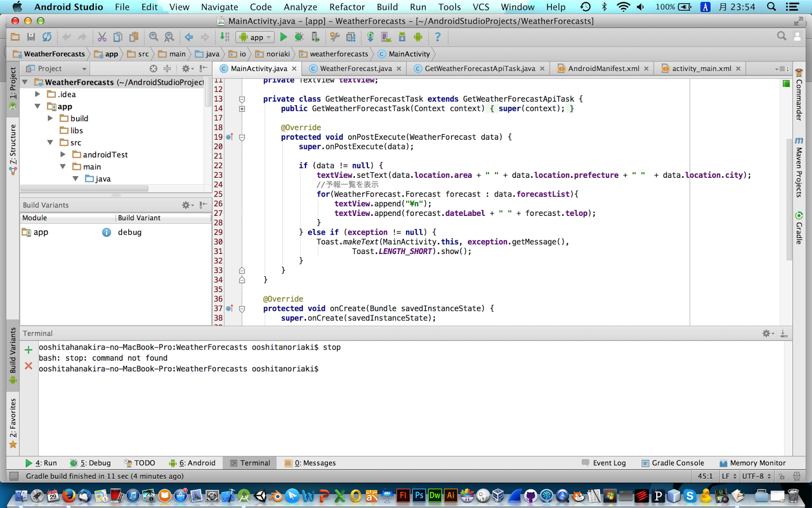Collapse the src folder in project tree
812x508 pixels.
[x=50, y=143]
